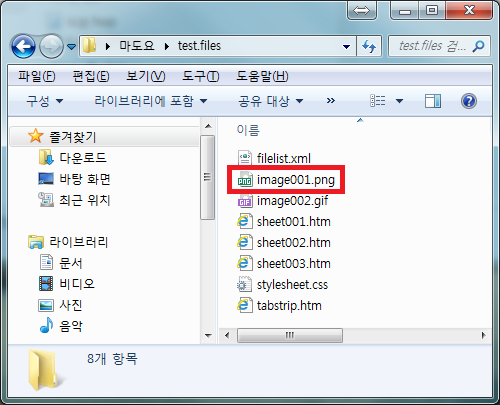This screenshot has height=405, width=500.
Task: Click the IE icon of sheet002.htm
Action: [x=244, y=242]
